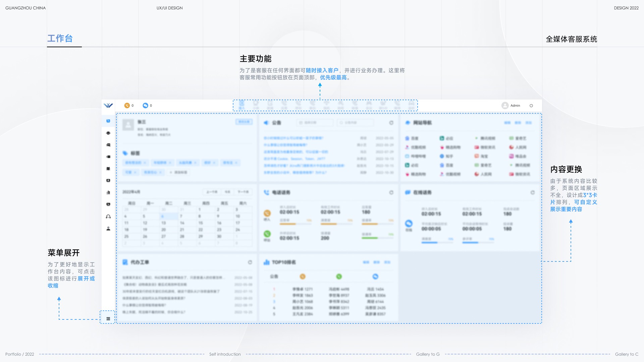The width and height of the screenshot is (644, 362).
Task: Refresh the 代办工单 pending tickets card
Action: pyautogui.click(x=250, y=262)
